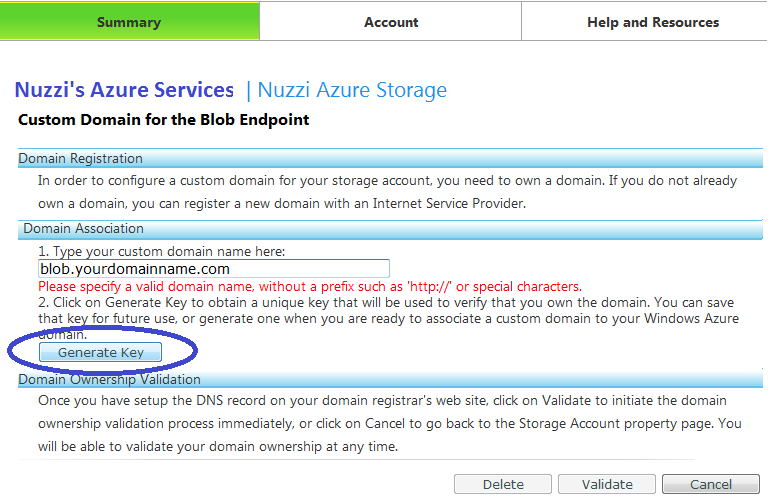768x496 pixels.
Task: Click the Custom Domain for the Blob Endpoint heading
Action: point(164,119)
